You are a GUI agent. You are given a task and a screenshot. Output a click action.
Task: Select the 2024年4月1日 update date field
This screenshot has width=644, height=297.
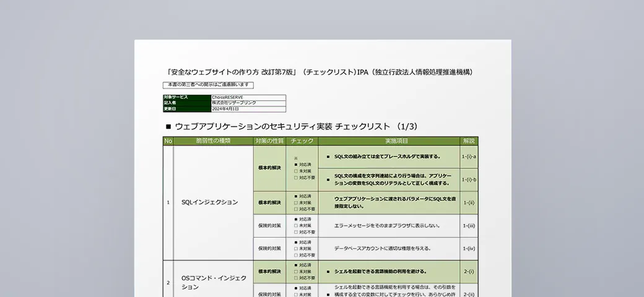(248, 109)
